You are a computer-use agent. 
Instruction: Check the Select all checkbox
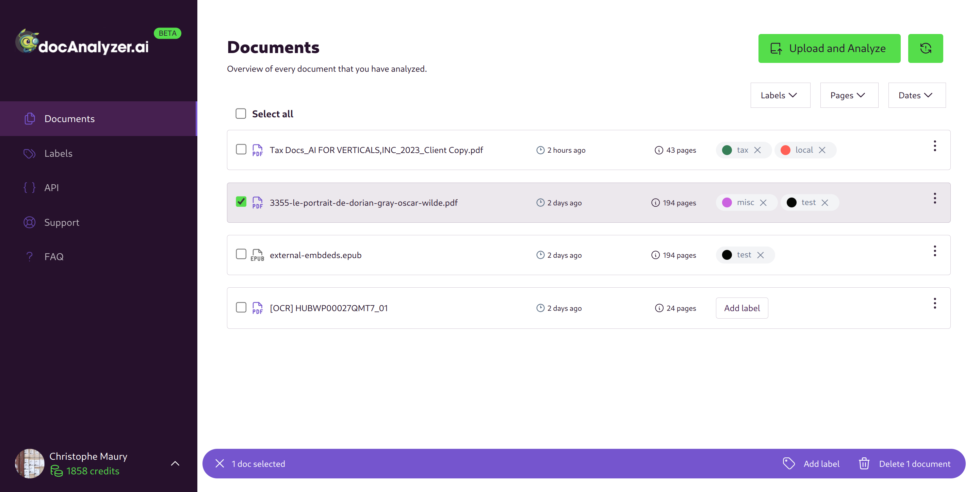241,113
